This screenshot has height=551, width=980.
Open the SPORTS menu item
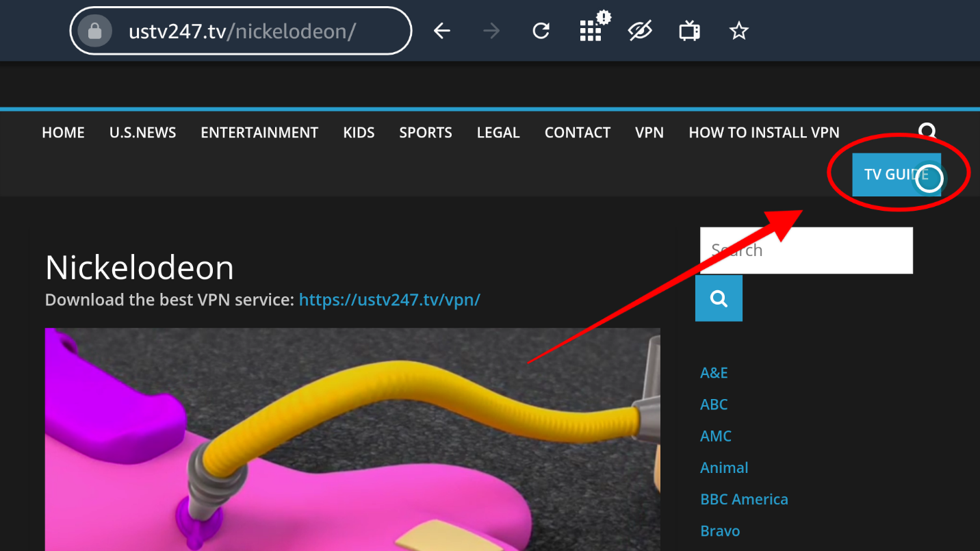(426, 133)
